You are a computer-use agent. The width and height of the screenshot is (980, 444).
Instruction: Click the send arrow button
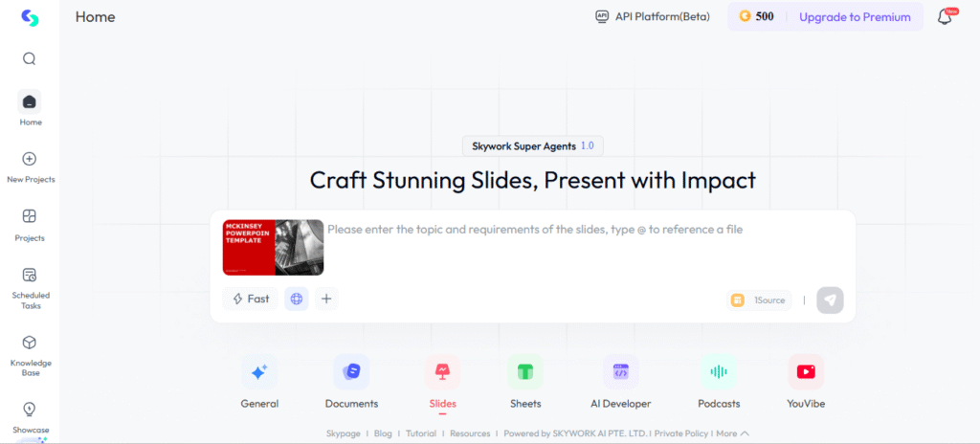tap(830, 300)
